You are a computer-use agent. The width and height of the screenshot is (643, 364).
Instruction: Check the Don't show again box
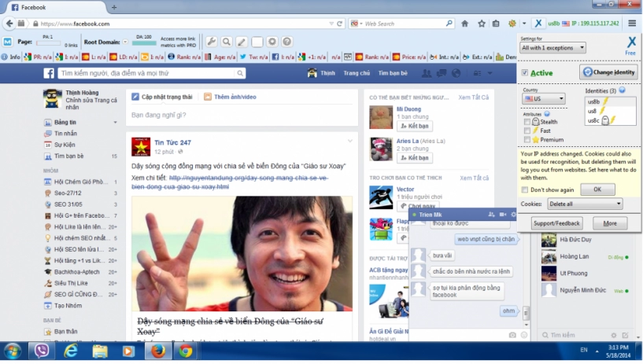tap(524, 189)
